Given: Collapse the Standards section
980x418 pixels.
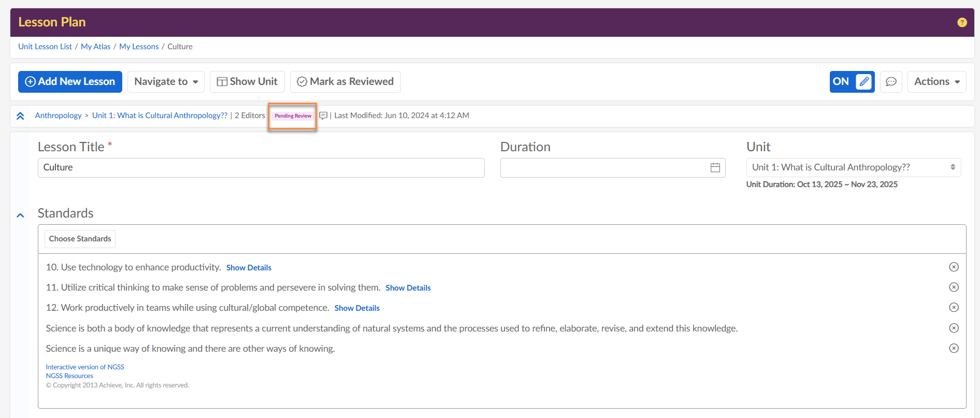Looking at the screenshot, I should click(20, 215).
